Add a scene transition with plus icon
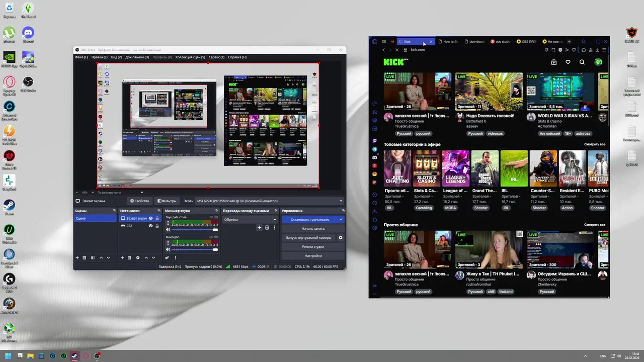644x362 pixels. point(260,227)
